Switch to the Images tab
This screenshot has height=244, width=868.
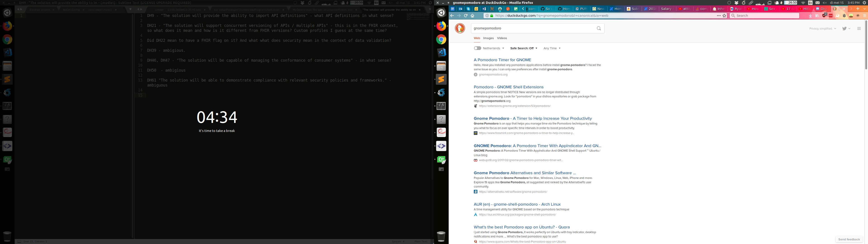click(488, 38)
